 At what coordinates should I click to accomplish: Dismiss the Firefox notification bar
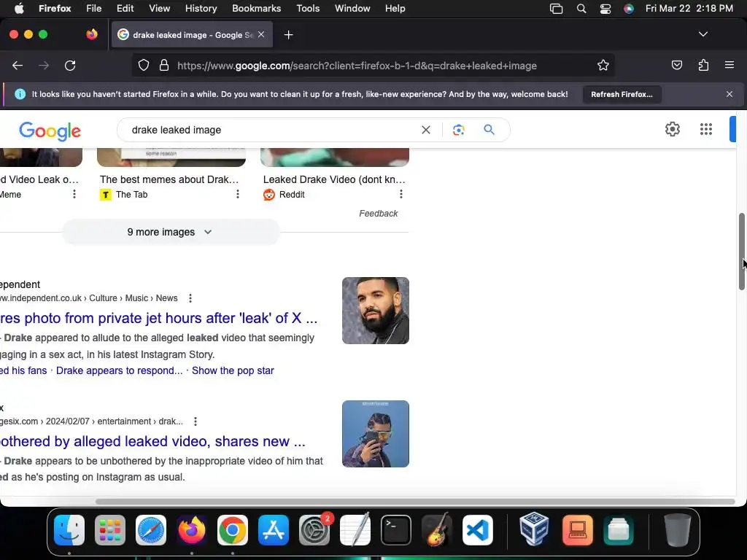729,94
